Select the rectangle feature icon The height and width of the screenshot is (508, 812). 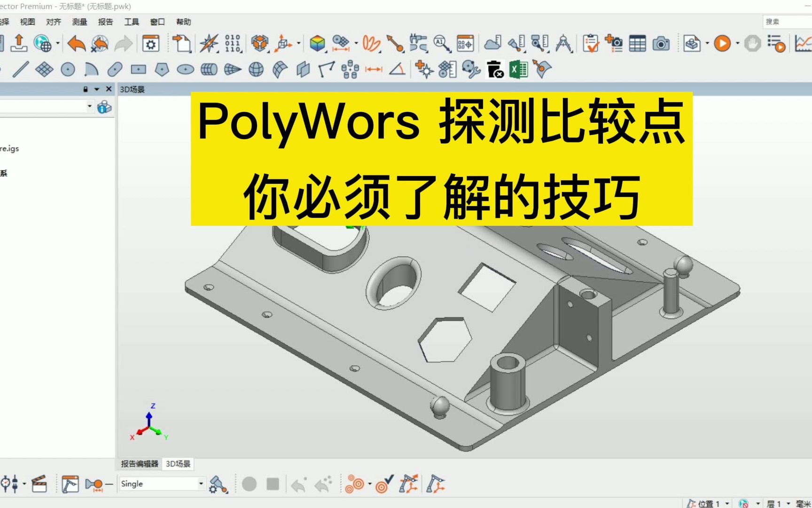(138, 70)
